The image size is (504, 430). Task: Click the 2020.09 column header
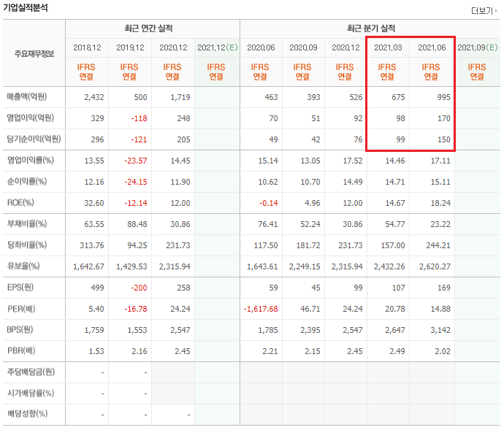coord(303,47)
